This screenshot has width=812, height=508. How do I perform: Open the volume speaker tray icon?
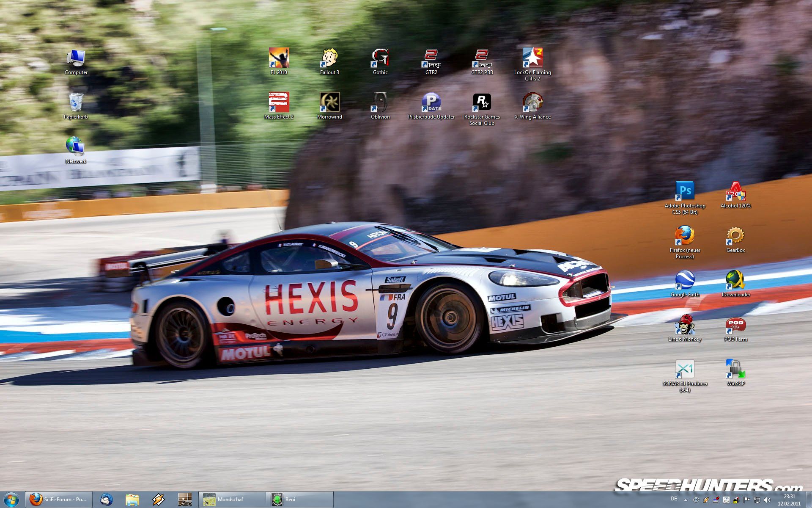767,500
